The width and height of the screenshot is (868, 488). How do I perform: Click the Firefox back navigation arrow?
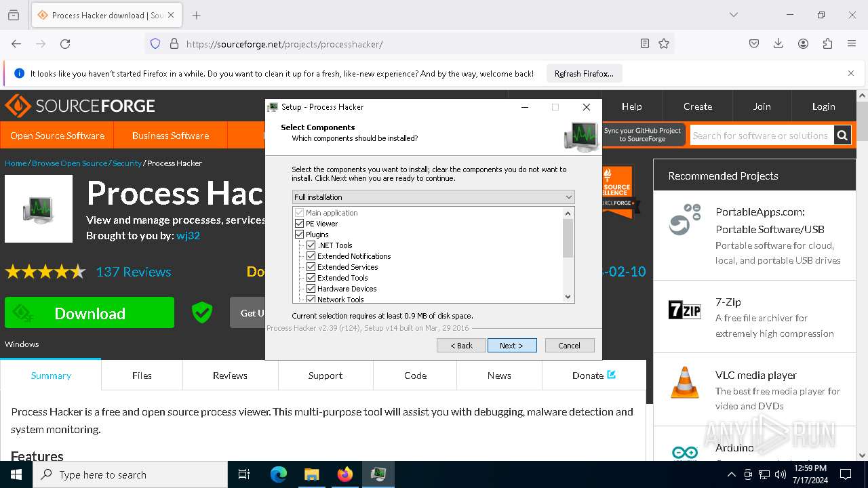[x=16, y=43]
